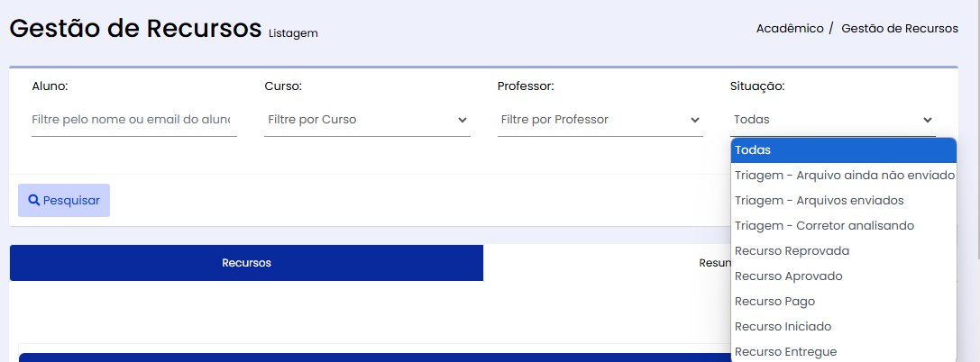
Task: Click the Professor dropdown chevron arrow
Action: (x=694, y=120)
